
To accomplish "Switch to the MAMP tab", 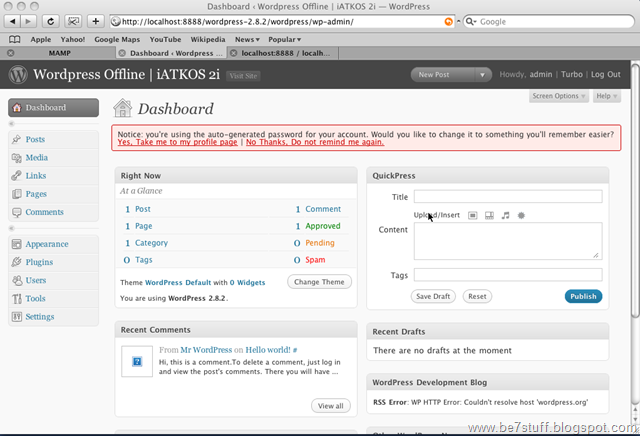I will coord(60,53).
